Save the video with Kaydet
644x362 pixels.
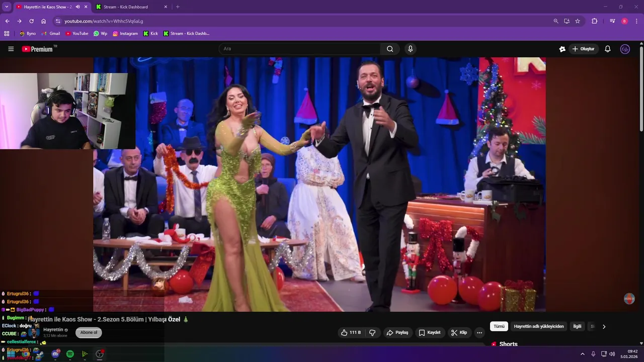pyautogui.click(x=430, y=332)
